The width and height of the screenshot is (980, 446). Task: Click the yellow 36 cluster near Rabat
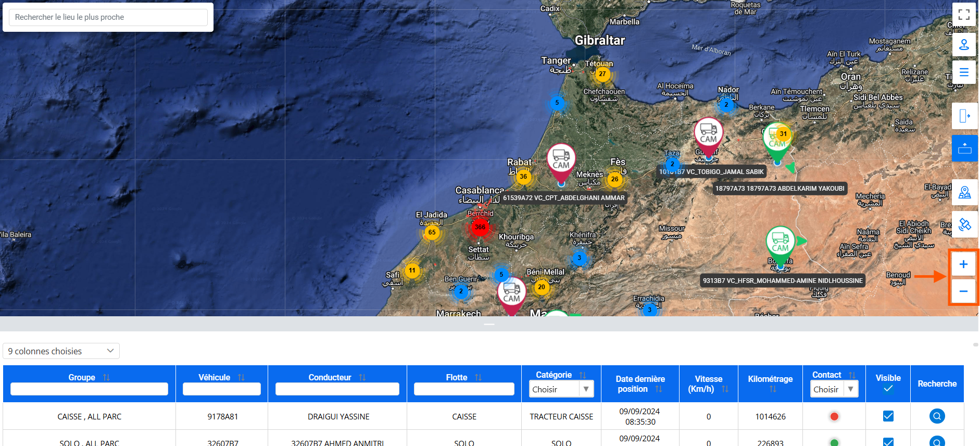(523, 177)
